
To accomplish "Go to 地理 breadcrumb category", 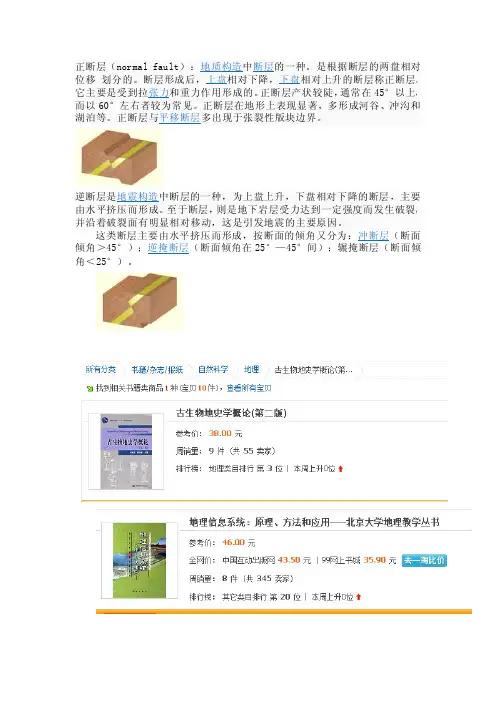I will coord(252,370).
